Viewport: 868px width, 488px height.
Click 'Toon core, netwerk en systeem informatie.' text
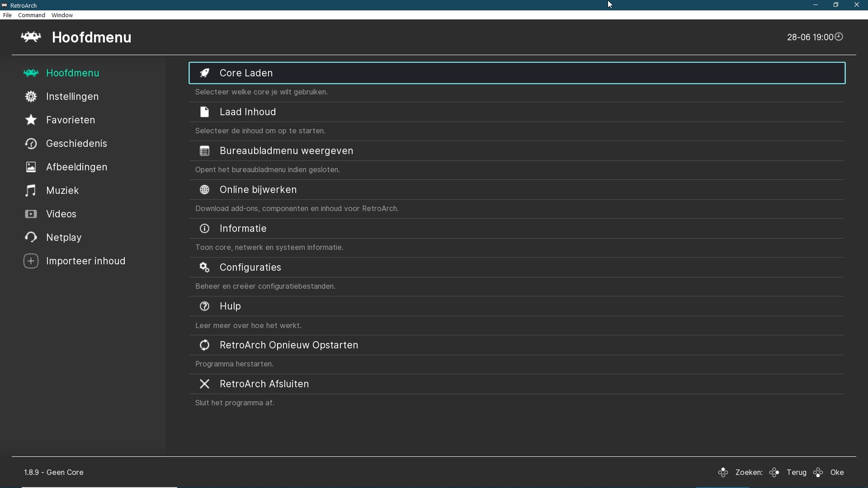pos(269,248)
